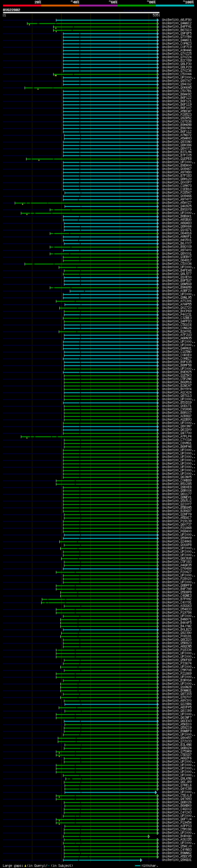The height and width of the screenshot is (868, 197).
Task: Click hit UniRef100_Q7XYB4
Action: click(x=177, y=37)
